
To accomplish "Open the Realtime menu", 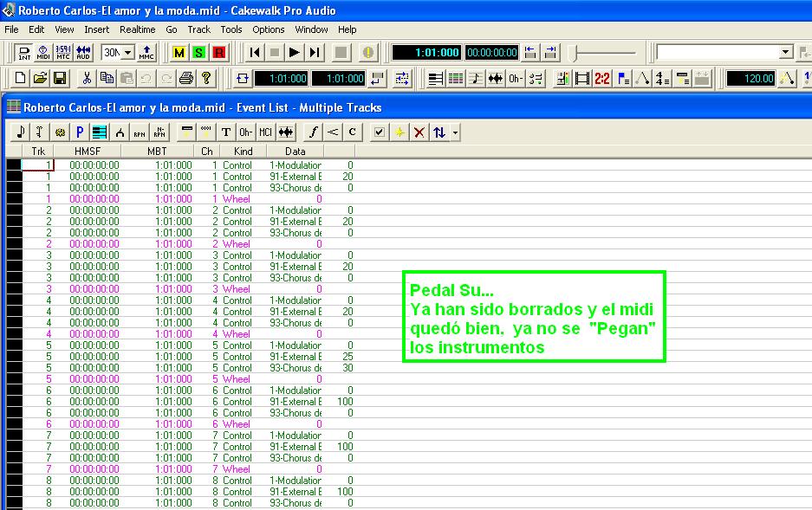I will tap(137, 29).
